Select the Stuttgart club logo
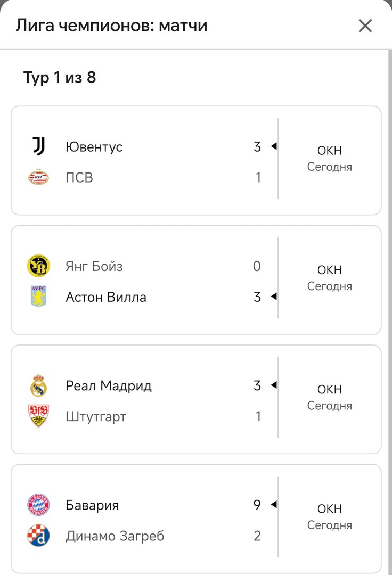 38,416
